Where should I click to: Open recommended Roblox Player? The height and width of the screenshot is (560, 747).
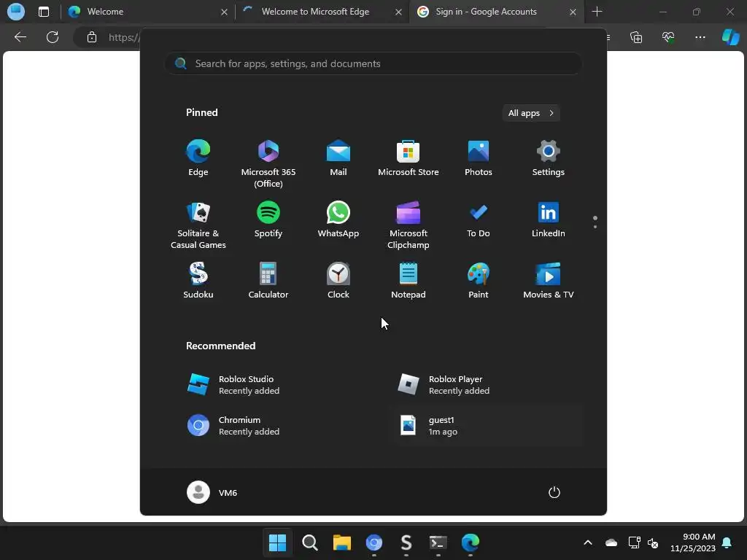point(488,385)
